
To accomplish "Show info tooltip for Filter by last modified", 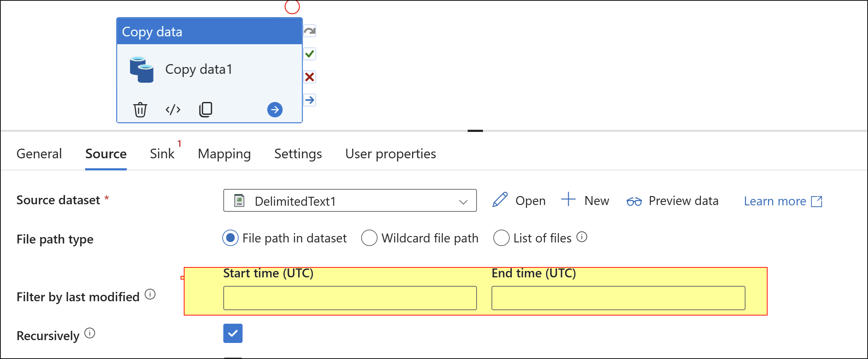I will point(150,294).
